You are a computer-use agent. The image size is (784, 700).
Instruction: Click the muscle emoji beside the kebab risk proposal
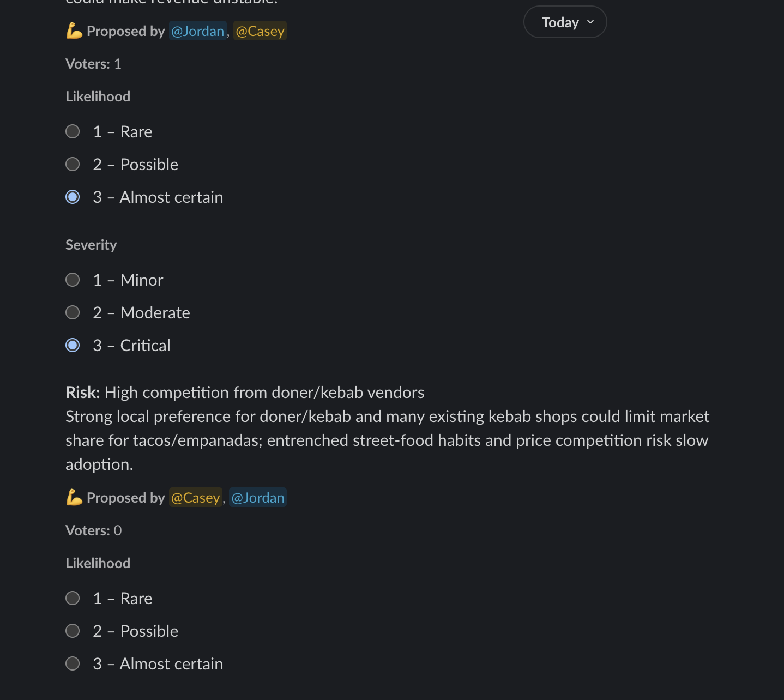click(x=74, y=497)
